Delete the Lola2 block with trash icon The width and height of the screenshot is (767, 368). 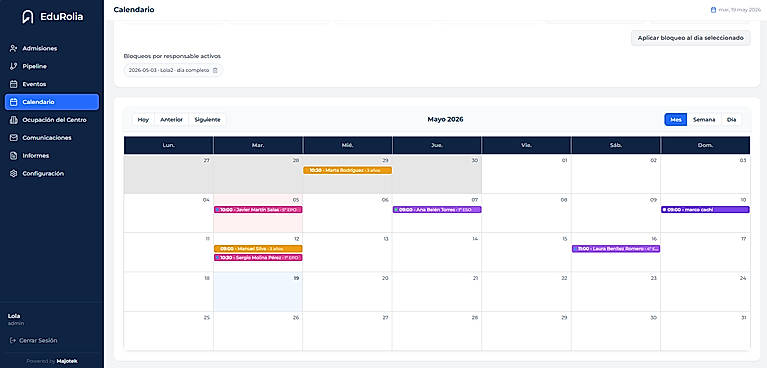(215, 70)
